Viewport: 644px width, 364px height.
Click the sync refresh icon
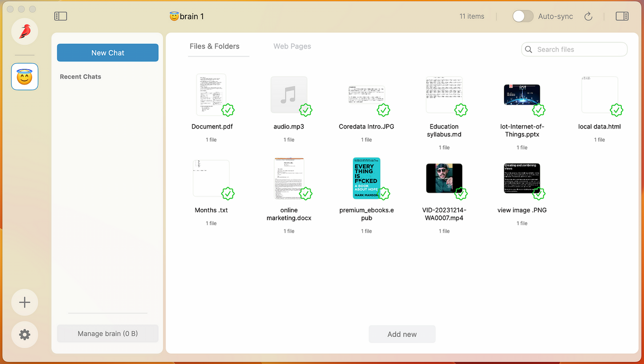tap(588, 16)
